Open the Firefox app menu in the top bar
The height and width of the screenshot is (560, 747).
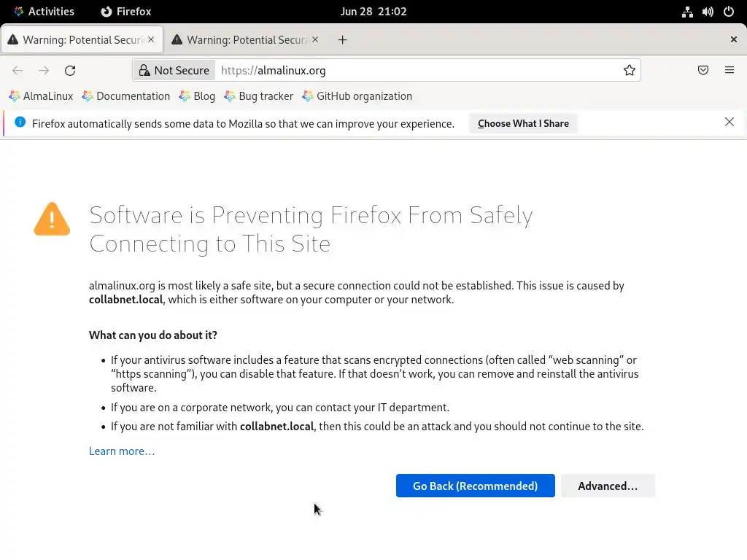coord(126,12)
